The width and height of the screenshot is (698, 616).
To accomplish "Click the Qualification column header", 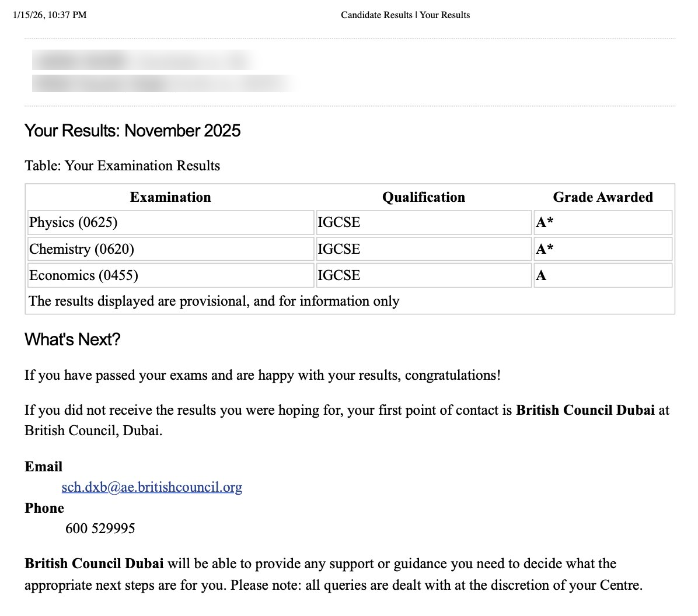I will click(x=424, y=197).
